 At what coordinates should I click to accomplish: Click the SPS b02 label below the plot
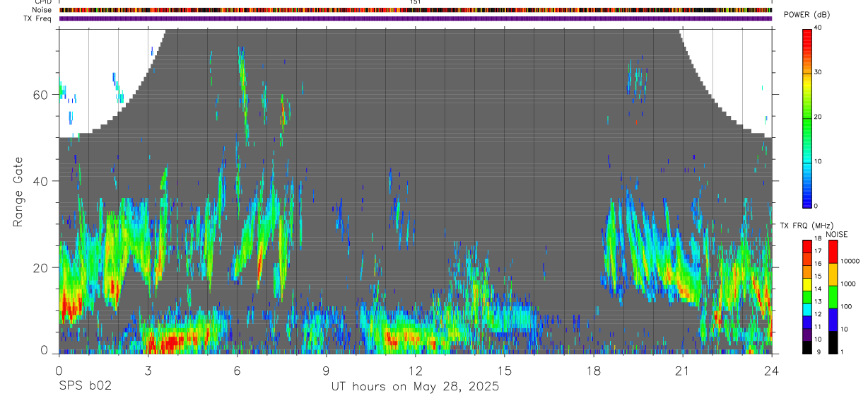pyautogui.click(x=86, y=386)
